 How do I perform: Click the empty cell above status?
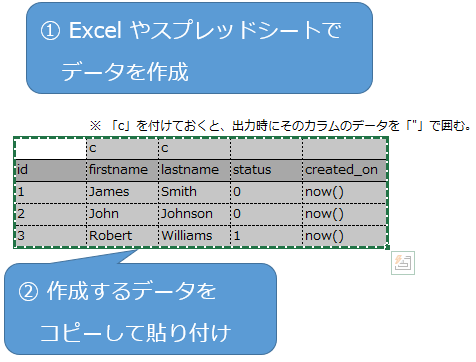coord(266,148)
